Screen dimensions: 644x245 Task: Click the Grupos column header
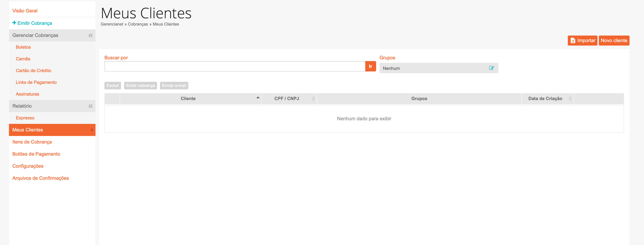click(x=419, y=99)
